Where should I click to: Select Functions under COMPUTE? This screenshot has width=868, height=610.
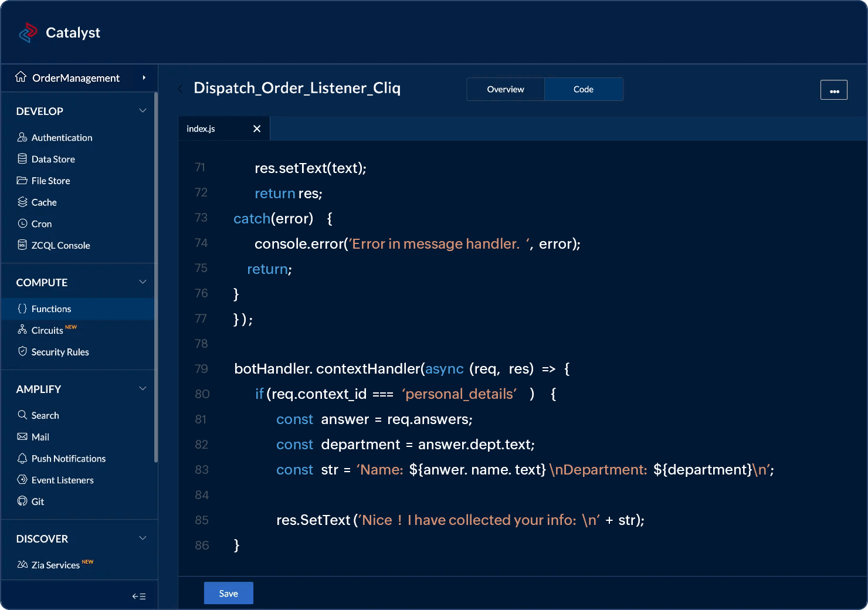(78, 309)
